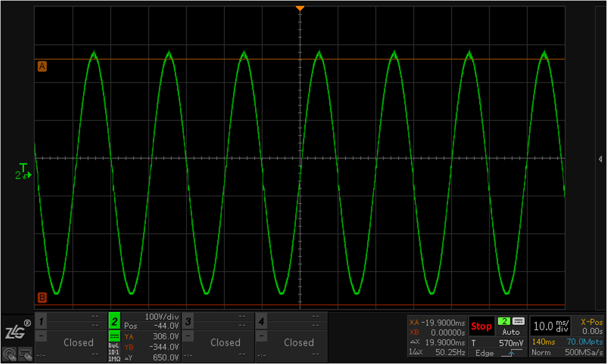The image size is (607, 364).
Task: Enable the closed channel 3
Action: 225,342
